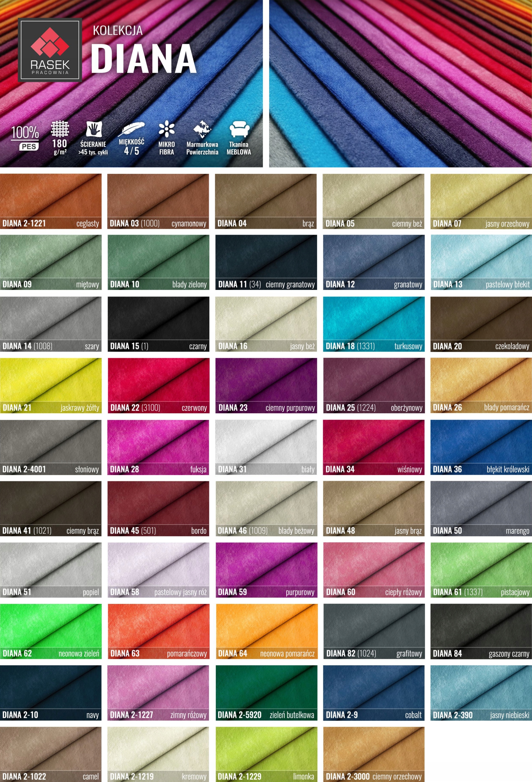The image size is (532, 782).
Task: Select the DIANA 84 gaszony czarny swatch
Action: pyautogui.click(x=481, y=632)
